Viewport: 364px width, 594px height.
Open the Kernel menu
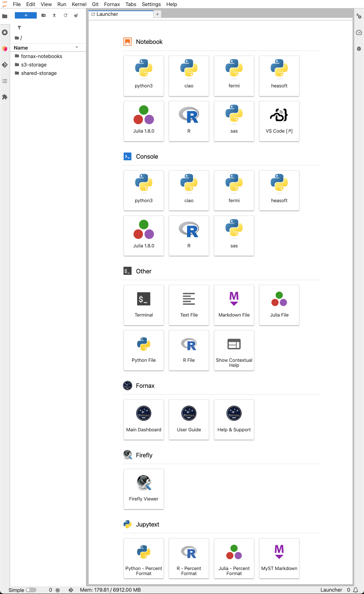click(x=79, y=4)
